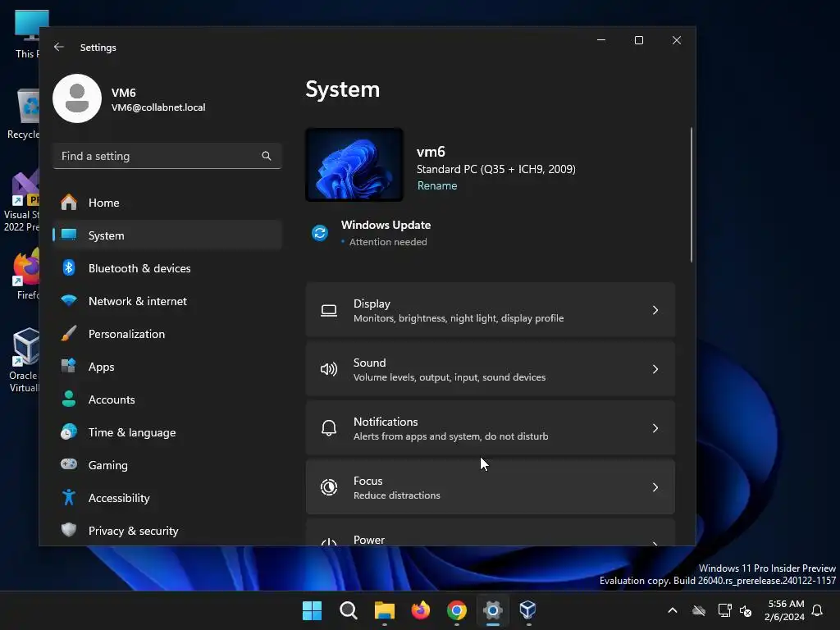The height and width of the screenshot is (630, 840).
Task: Click the network display tray icon
Action: pos(724,610)
